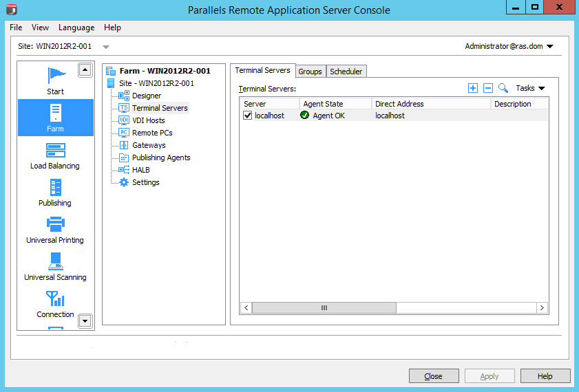Sort by the Description column header
Viewport: 579px width, 392px height.
coord(520,104)
